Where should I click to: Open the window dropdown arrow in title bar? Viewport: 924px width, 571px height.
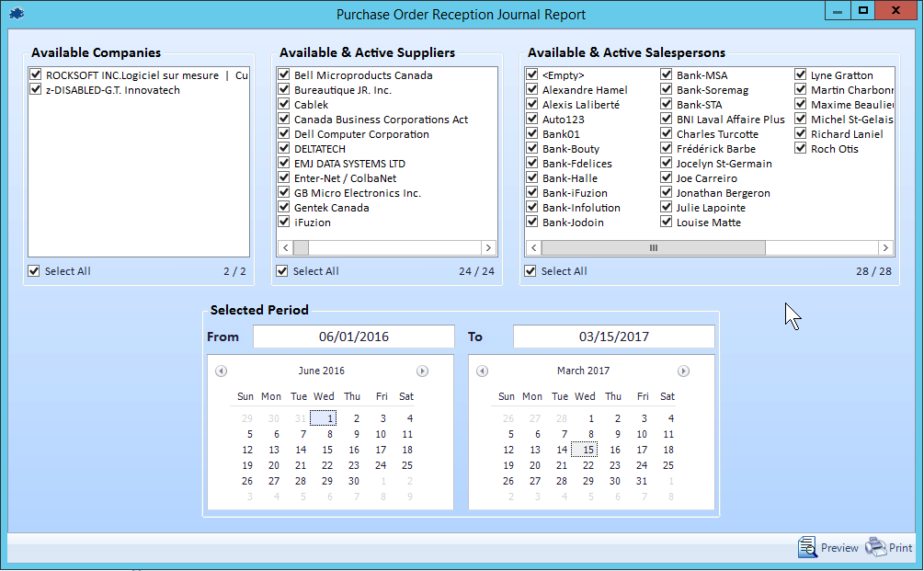click(835, 11)
